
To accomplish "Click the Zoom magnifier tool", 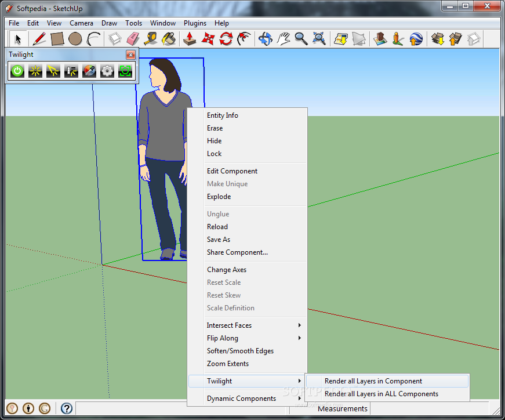I will [x=301, y=39].
